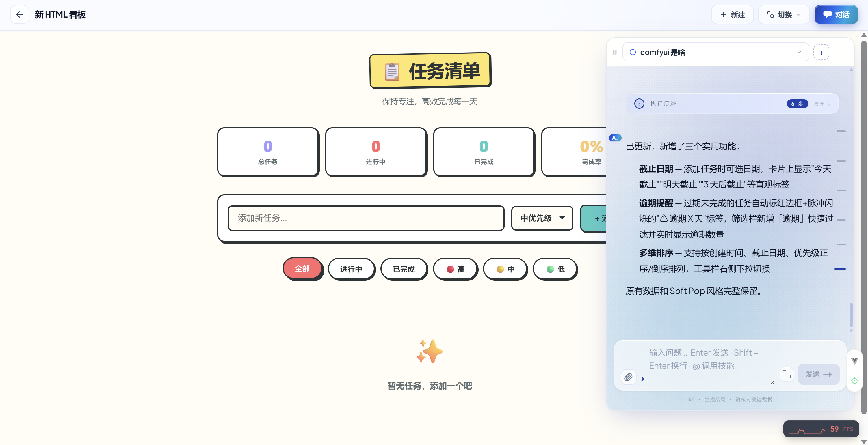Click the bold 多维排序 heading
Image resolution: width=868 pixels, height=445 pixels.
coord(656,253)
